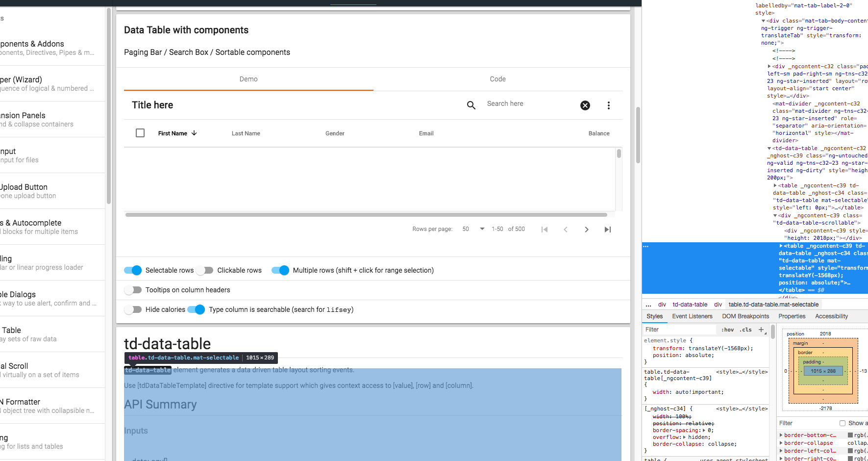
Task: Click the Styles Filter input field
Action: (680, 330)
